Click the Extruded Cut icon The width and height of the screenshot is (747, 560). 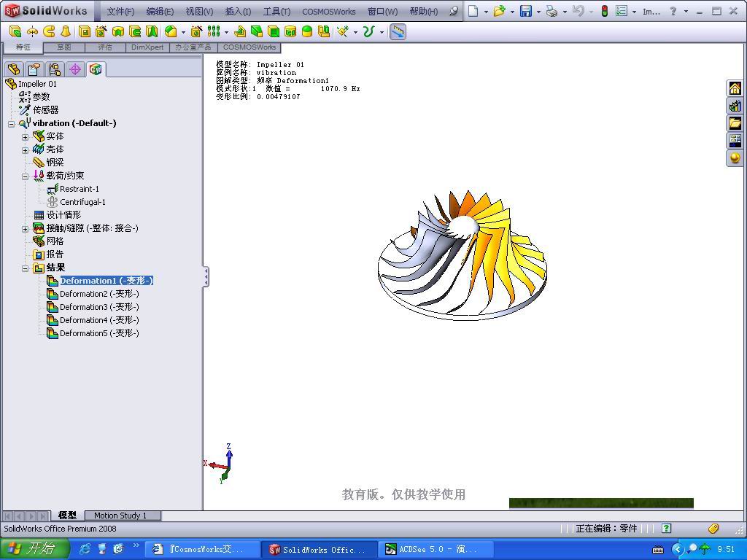point(85,32)
